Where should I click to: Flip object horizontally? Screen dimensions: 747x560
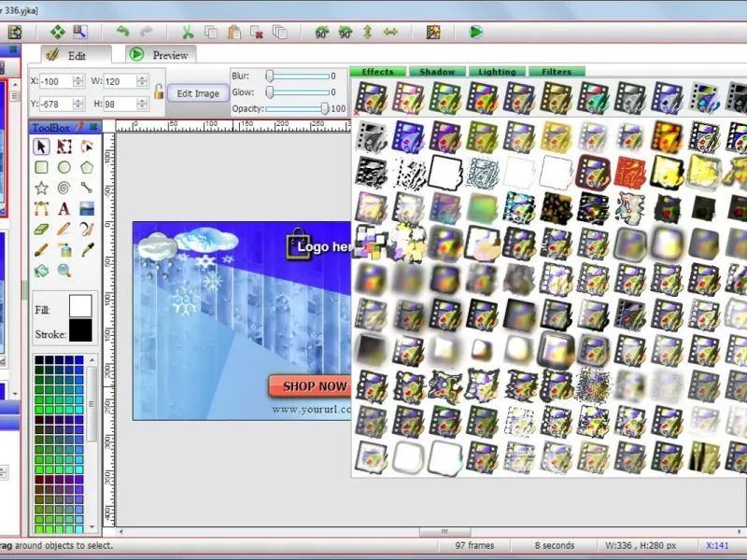click(x=390, y=32)
